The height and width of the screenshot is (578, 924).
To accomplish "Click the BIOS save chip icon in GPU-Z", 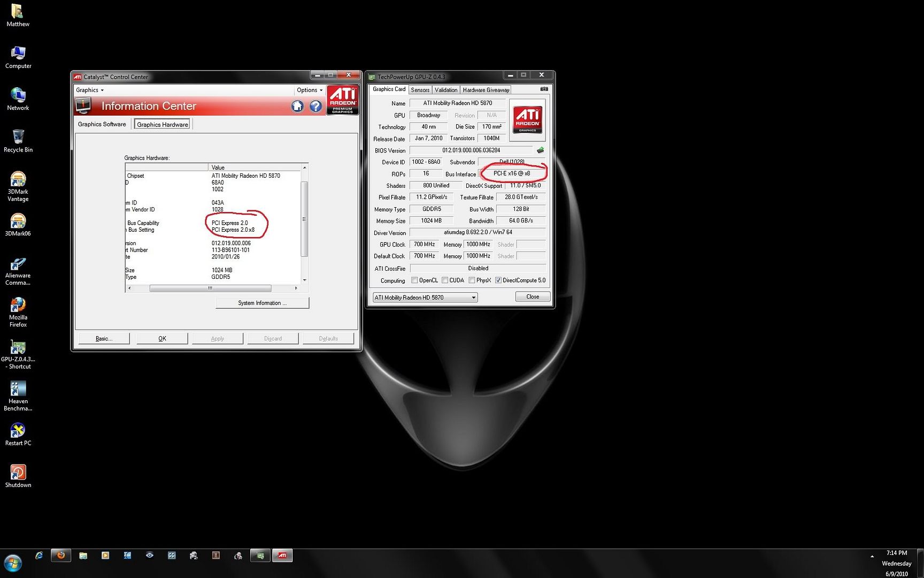I will (540, 150).
